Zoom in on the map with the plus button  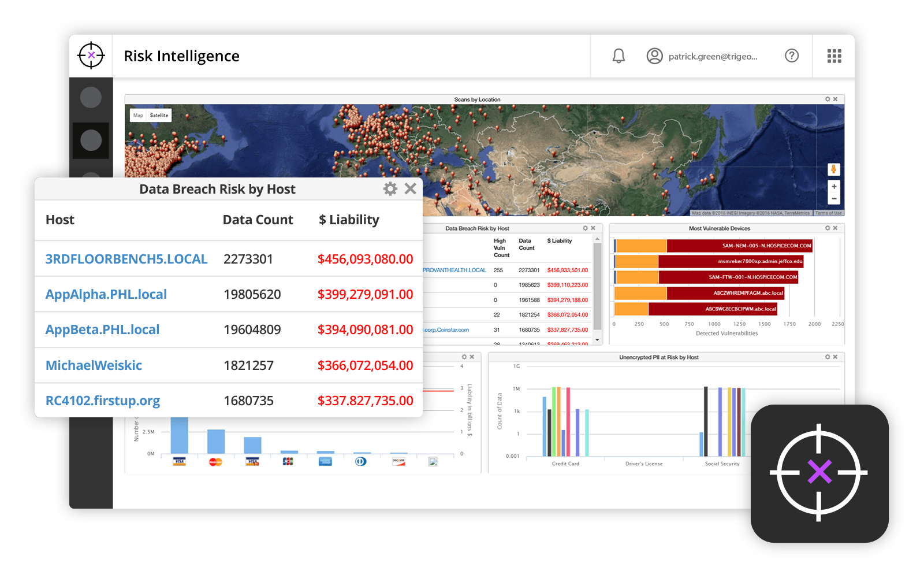pyautogui.click(x=834, y=186)
